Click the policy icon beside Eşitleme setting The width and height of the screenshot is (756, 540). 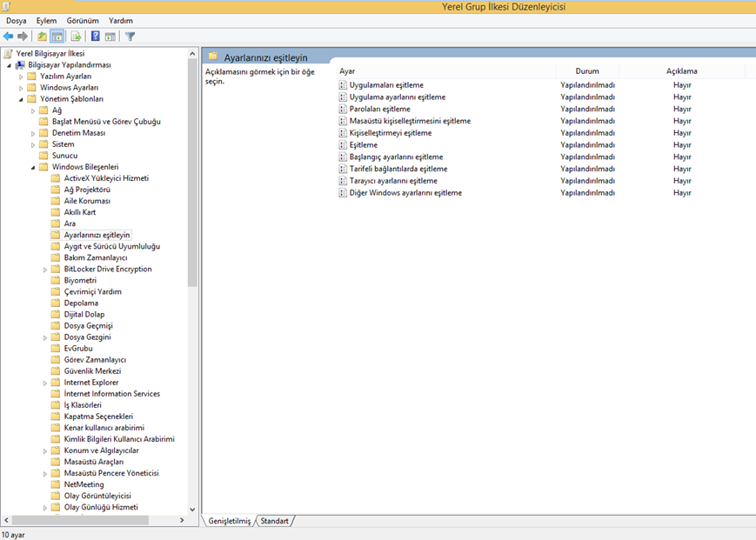coord(343,145)
